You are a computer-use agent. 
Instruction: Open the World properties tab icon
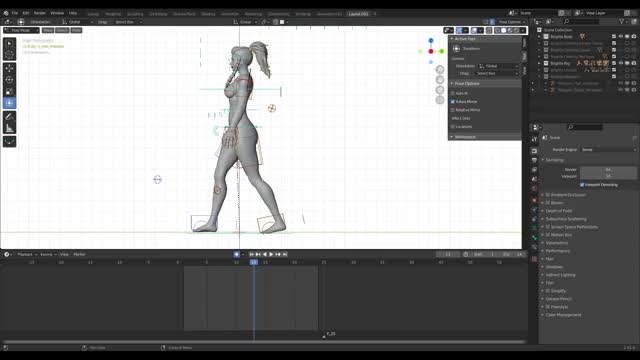click(x=534, y=189)
